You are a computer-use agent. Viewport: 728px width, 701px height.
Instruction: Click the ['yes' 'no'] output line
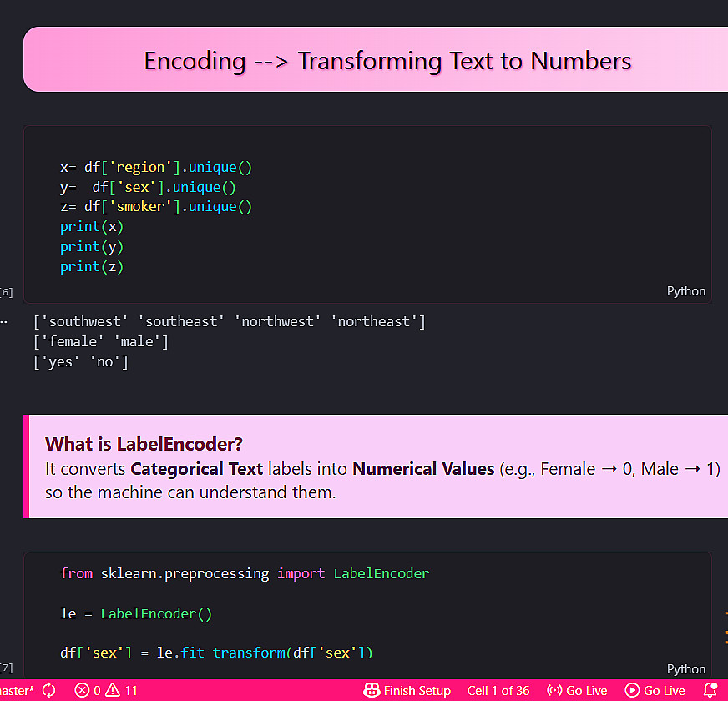click(81, 361)
